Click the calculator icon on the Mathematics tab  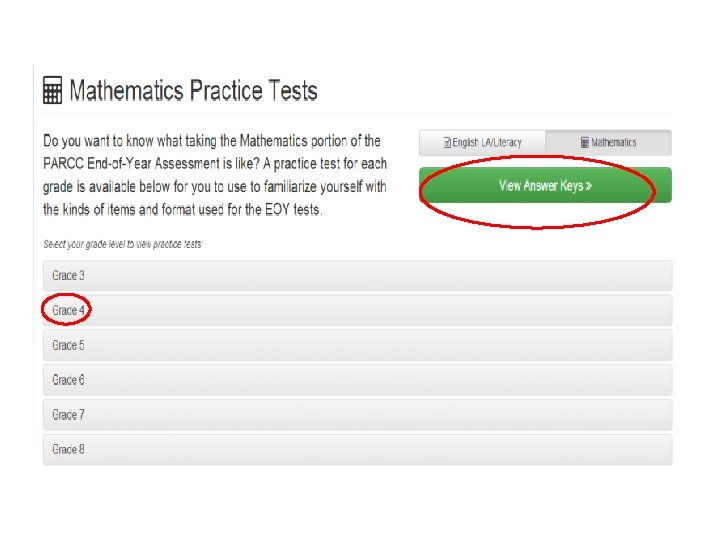[x=585, y=142]
